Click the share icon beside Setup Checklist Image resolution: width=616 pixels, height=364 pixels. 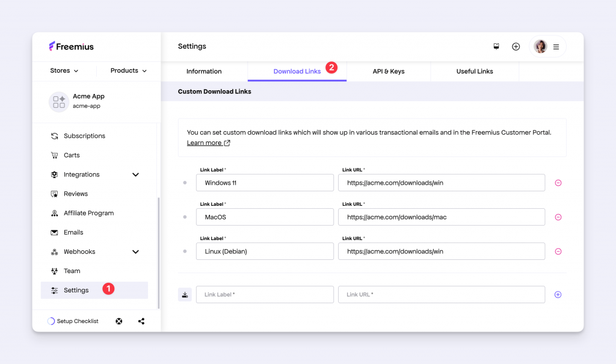[x=141, y=321]
